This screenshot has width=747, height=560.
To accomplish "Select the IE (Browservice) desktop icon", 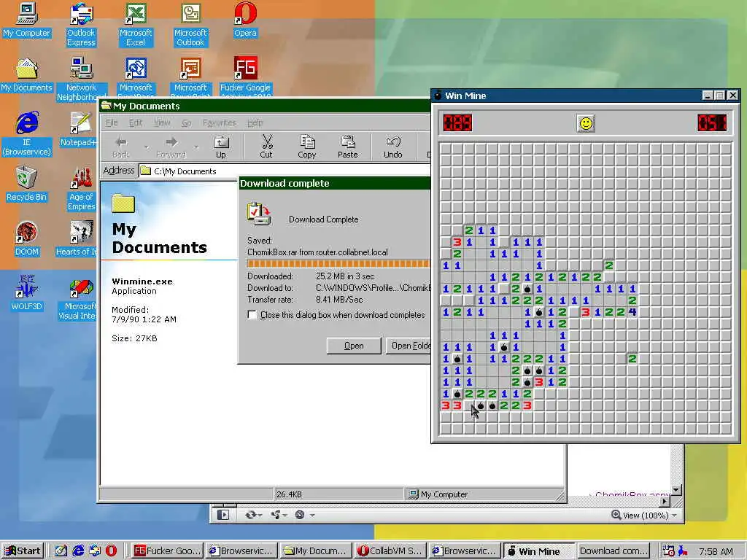I will click(x=27, y=134).
